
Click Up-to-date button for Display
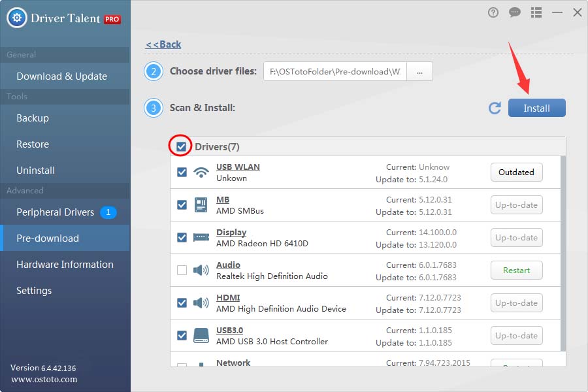pyautogui.click(x=516, y=237)
